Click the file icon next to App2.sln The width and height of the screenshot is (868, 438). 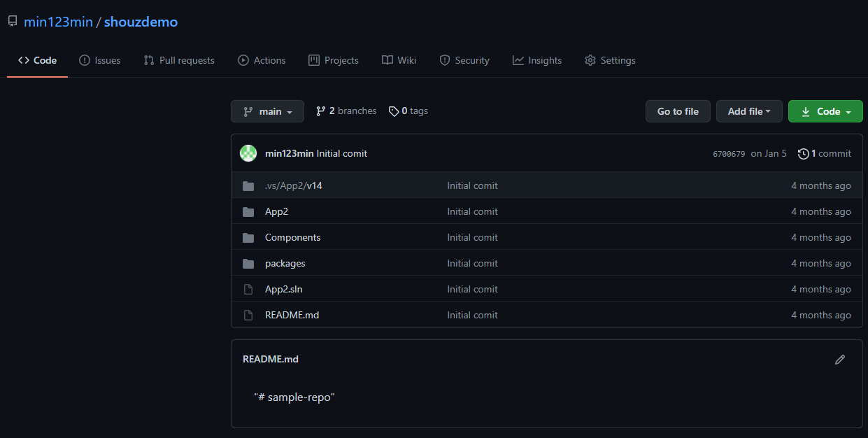point(248,290)
